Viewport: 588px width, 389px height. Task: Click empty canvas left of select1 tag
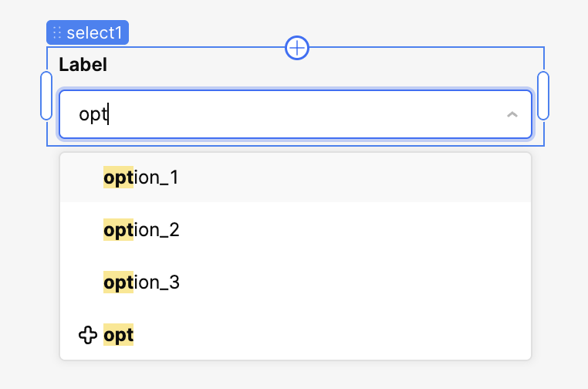[22, 32]
